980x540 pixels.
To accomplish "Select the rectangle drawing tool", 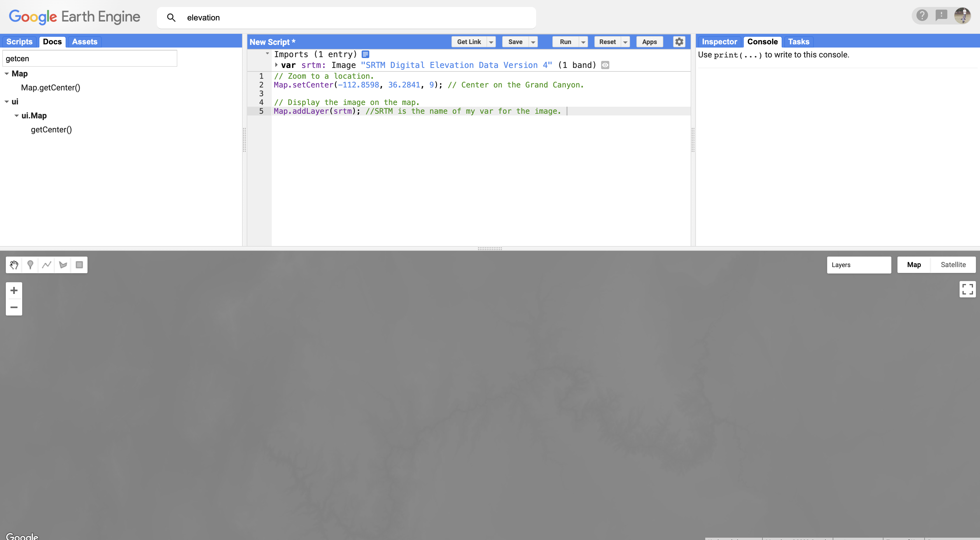I will coord(79,265).
